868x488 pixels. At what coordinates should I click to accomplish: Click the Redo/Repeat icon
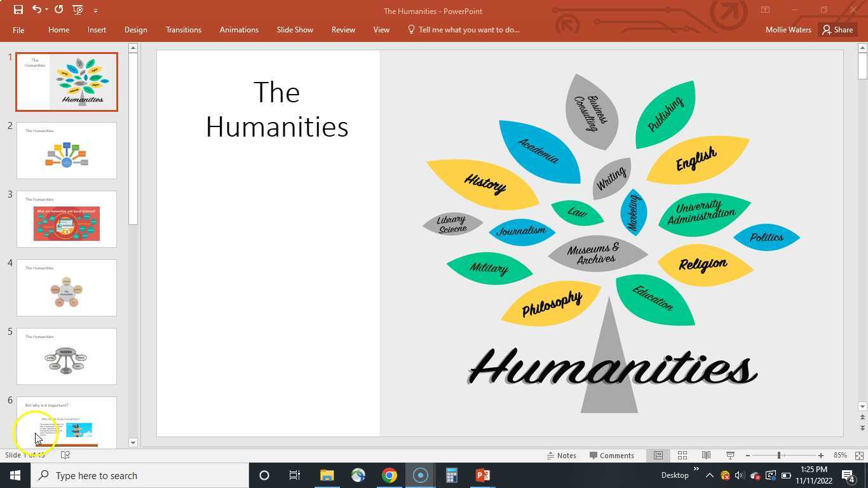[x=58, y=10]
